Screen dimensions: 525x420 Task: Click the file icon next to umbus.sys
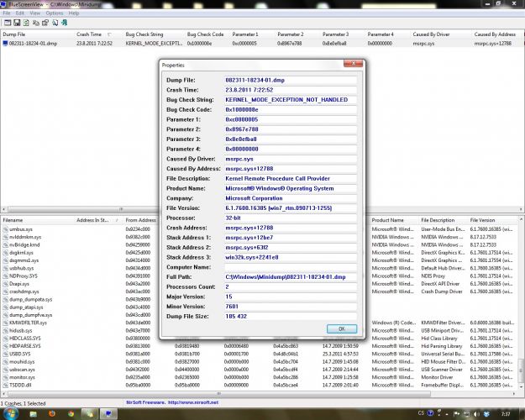5,229
